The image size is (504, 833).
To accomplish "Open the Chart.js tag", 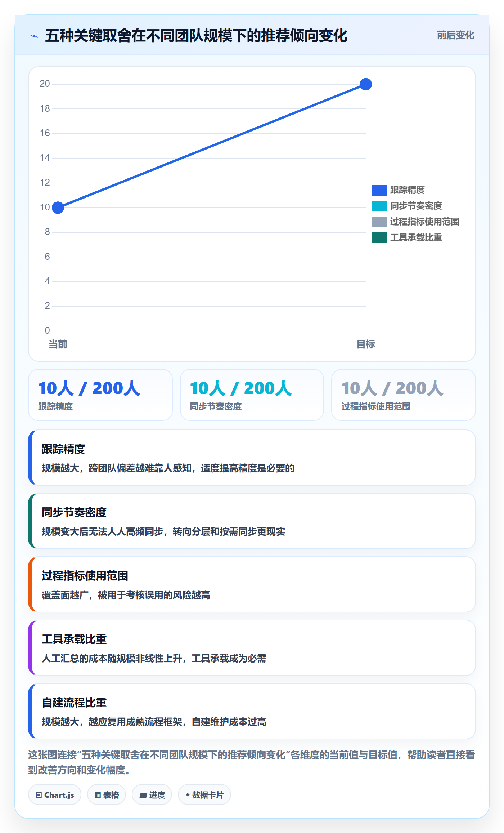I will pos(55,795).
